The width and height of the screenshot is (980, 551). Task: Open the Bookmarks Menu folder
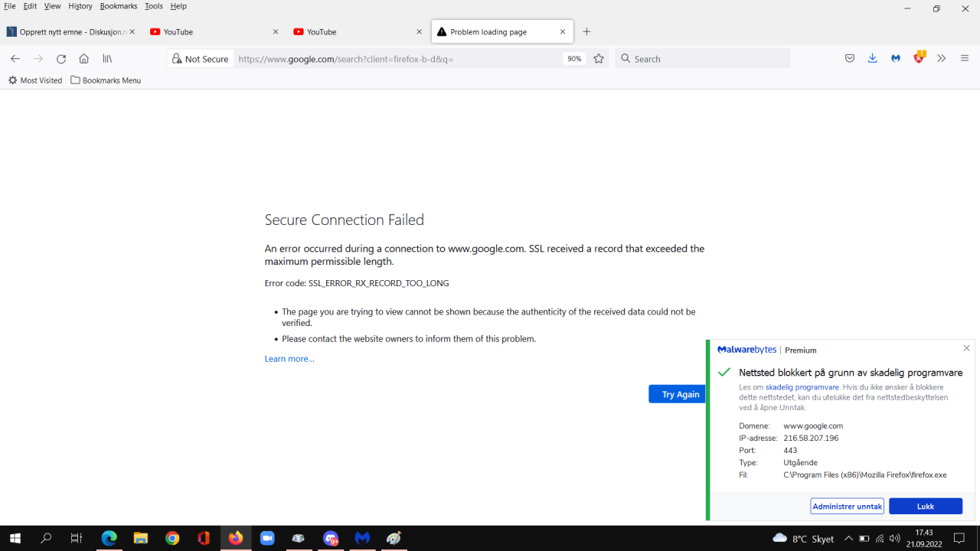106,80
